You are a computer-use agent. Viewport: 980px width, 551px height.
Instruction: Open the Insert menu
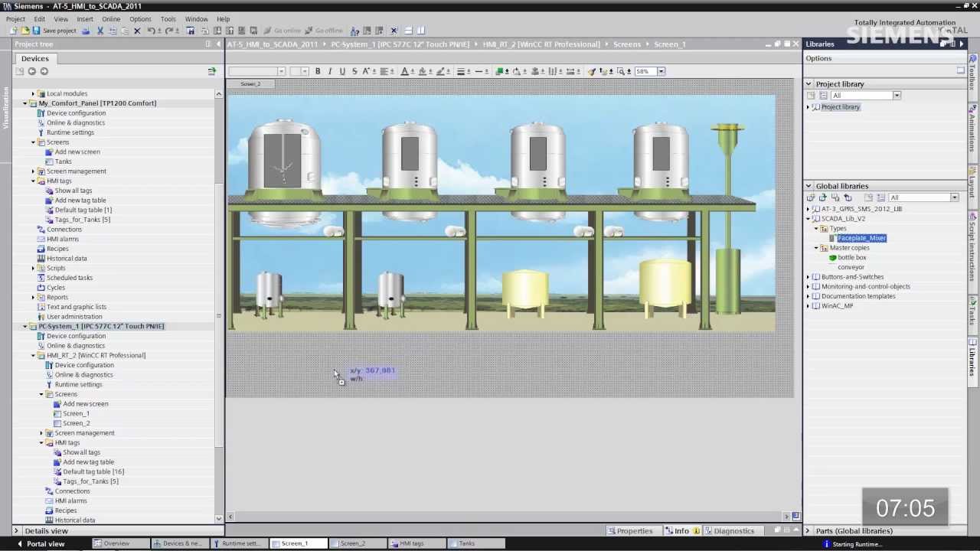pyautogui.click(x=85, y=19)
